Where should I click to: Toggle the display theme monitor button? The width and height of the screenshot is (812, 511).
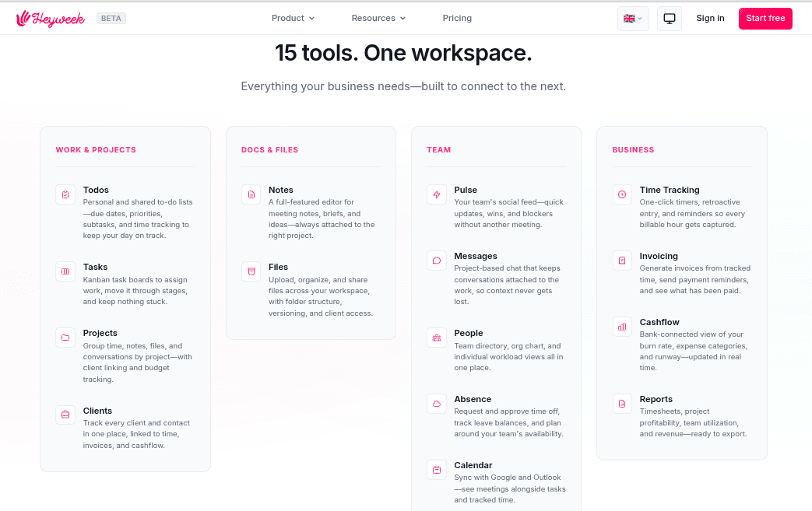coord(669,19)
